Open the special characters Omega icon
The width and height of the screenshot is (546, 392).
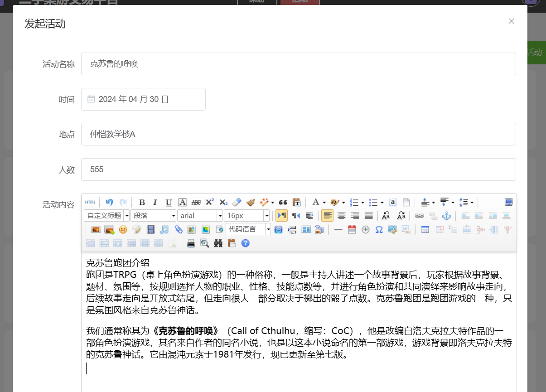(x=379, y=229)
